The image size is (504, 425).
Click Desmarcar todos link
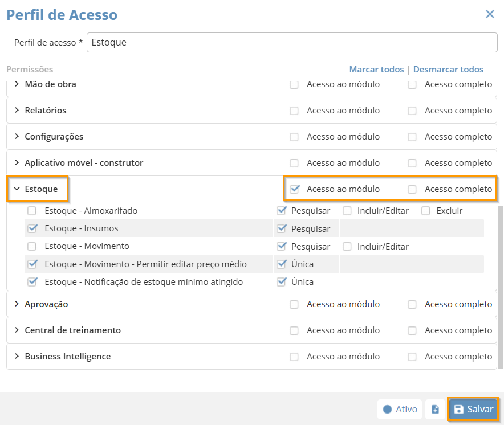tap(448, 70)
